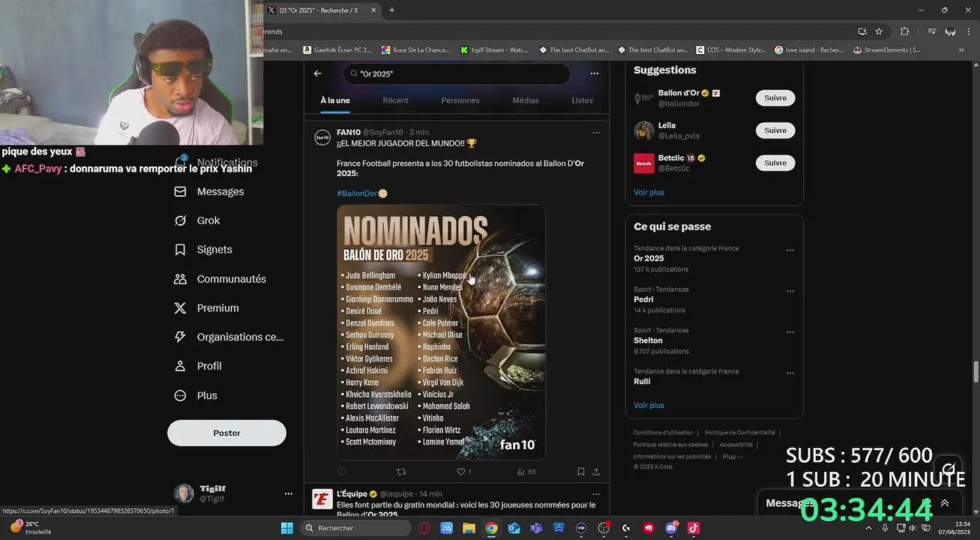Open Signets in the sidebar
The width and height of the screenshot is (980, 540).
[203, 250]
